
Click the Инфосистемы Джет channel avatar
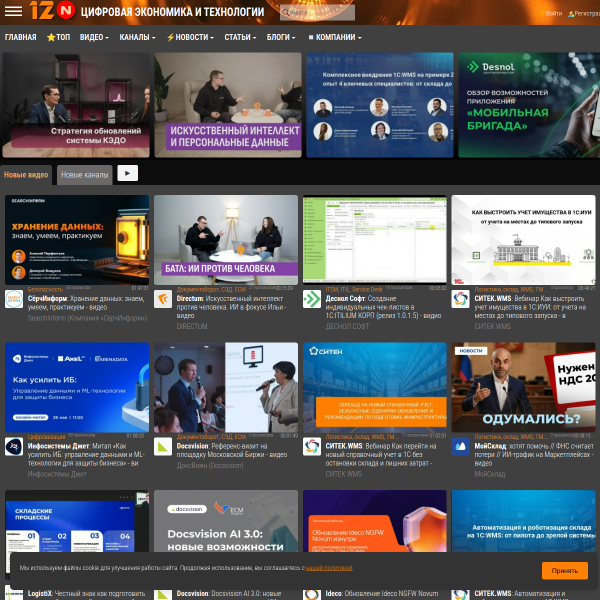pos(14,446)
